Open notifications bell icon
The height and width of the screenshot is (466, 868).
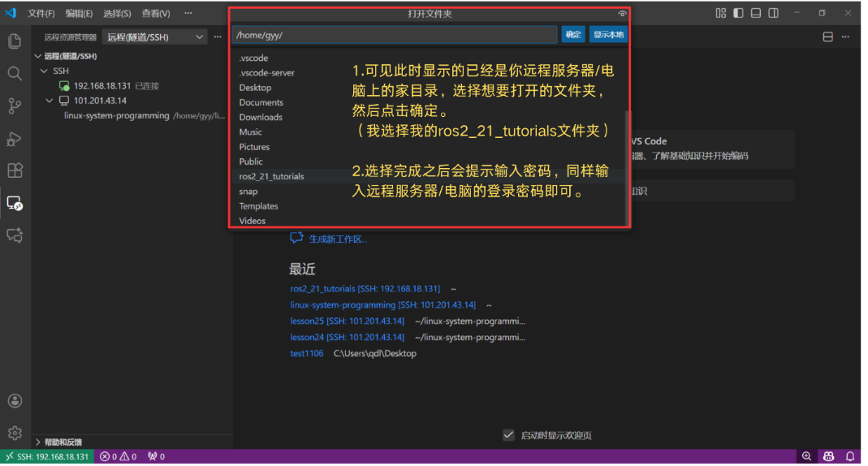(x=850, y=456)
